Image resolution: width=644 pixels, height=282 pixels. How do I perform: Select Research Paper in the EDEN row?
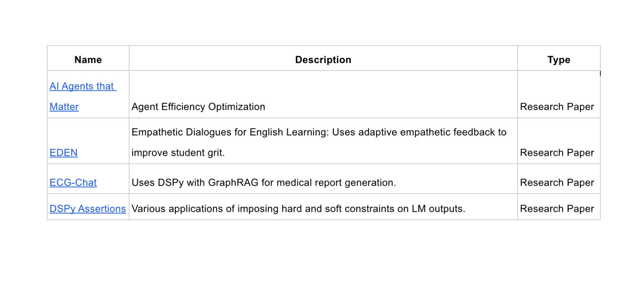(557, 153)
